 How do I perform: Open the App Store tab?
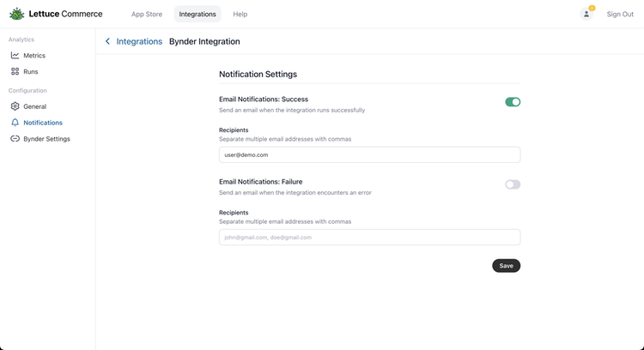(x=147, y=14)
